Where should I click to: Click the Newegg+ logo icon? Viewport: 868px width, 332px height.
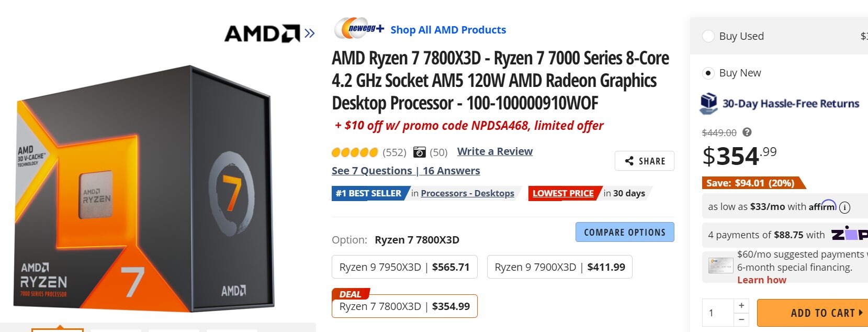click(359, 29)
